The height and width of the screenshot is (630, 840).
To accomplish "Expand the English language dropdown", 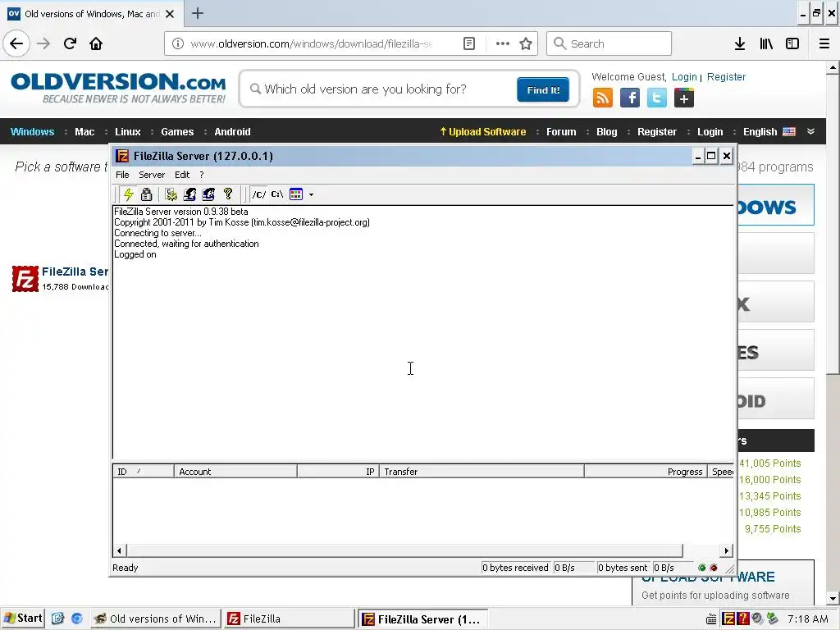I will point(769,132).
